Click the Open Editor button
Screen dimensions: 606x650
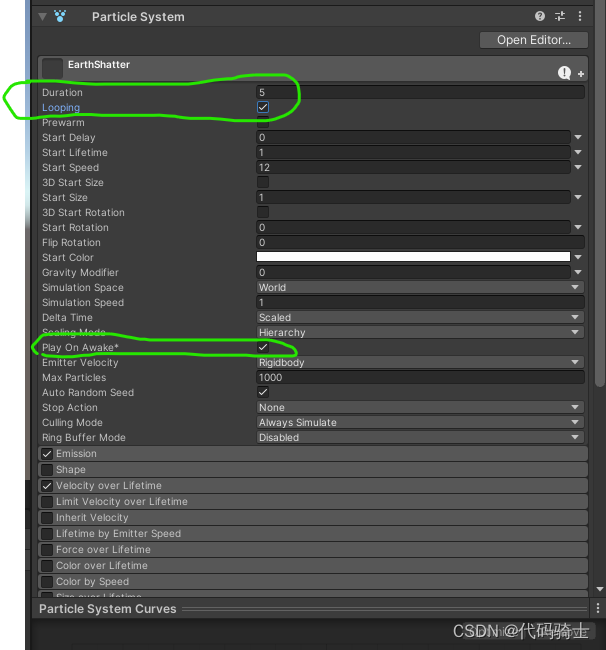pos(533,40)
